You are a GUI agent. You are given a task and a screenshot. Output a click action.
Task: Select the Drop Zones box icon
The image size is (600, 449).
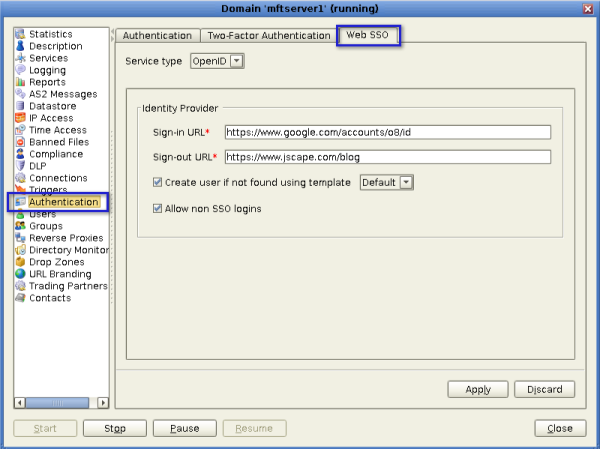pos(20,262)
